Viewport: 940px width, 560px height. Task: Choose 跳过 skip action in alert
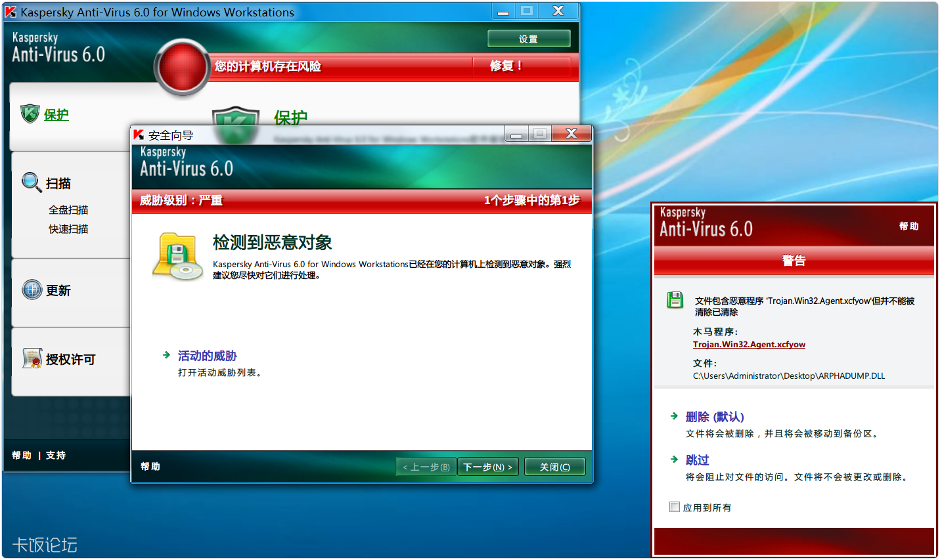pos(698,460)
